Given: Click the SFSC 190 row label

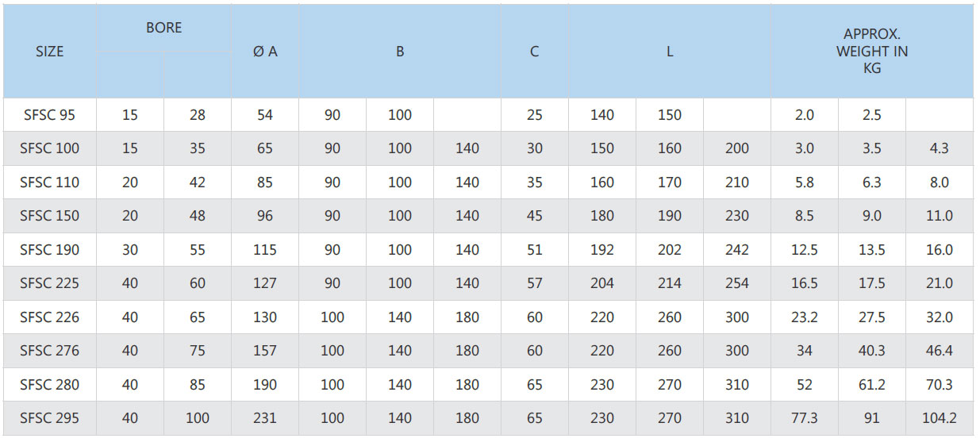Looking at the screenshot, I should coord(50,250).
